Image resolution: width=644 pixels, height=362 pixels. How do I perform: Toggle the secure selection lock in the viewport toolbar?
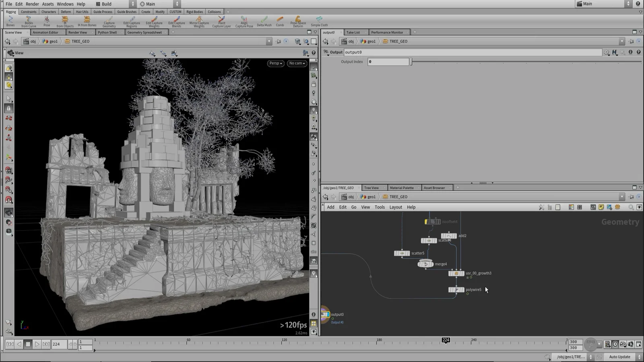click(x=8, y=108)
